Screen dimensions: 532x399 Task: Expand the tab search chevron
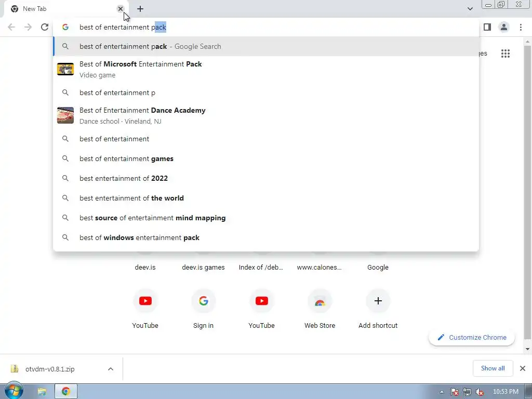tap(470, 9)
